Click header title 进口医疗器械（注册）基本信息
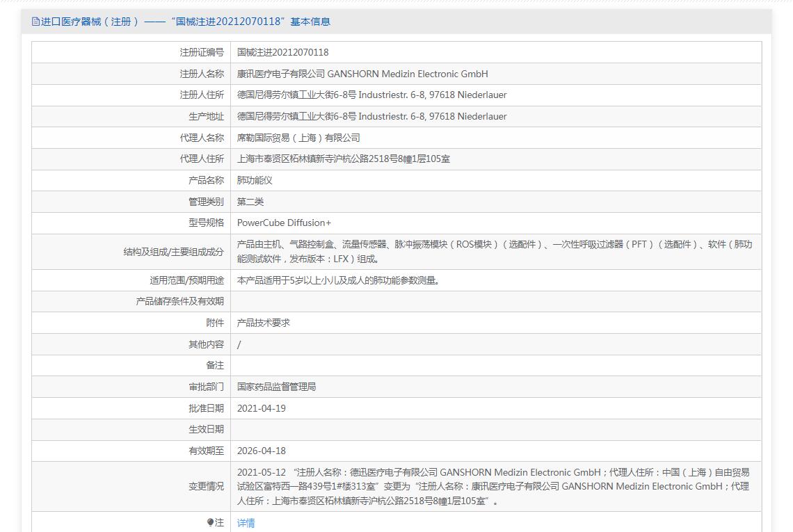This screenshot has width=793, height=532. pyautogui.click(x=186, y=22)
